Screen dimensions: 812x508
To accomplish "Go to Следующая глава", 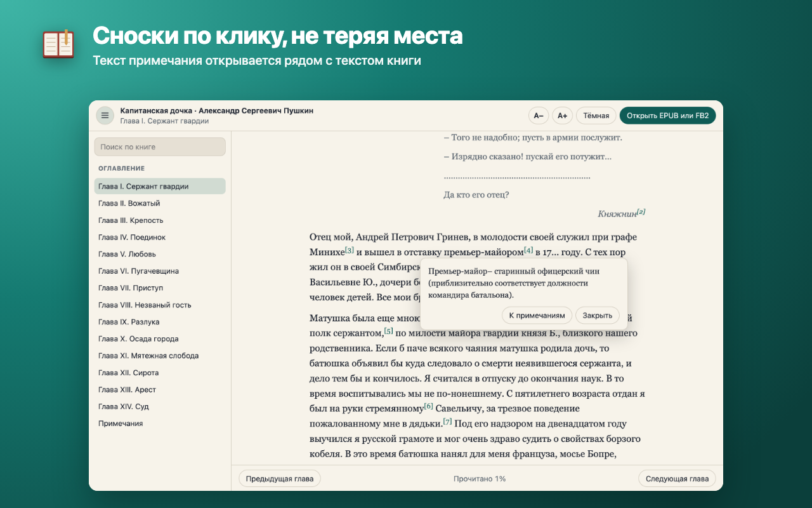I will 677,479.
